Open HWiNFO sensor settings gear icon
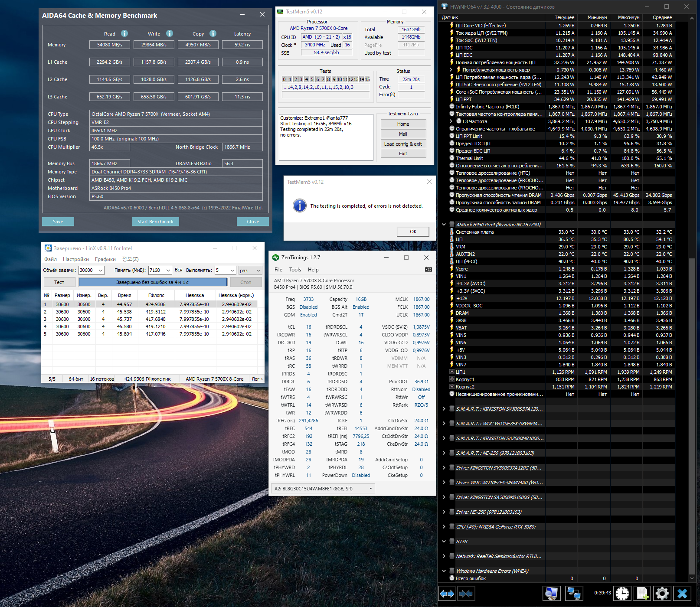This screenshot has width=700, height=607. coord(662,593)
